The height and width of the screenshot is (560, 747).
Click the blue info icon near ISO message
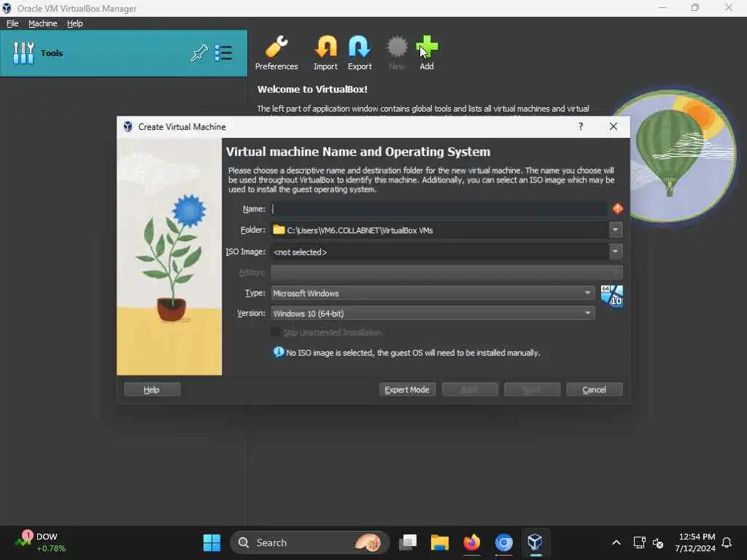tap(278, 352)
